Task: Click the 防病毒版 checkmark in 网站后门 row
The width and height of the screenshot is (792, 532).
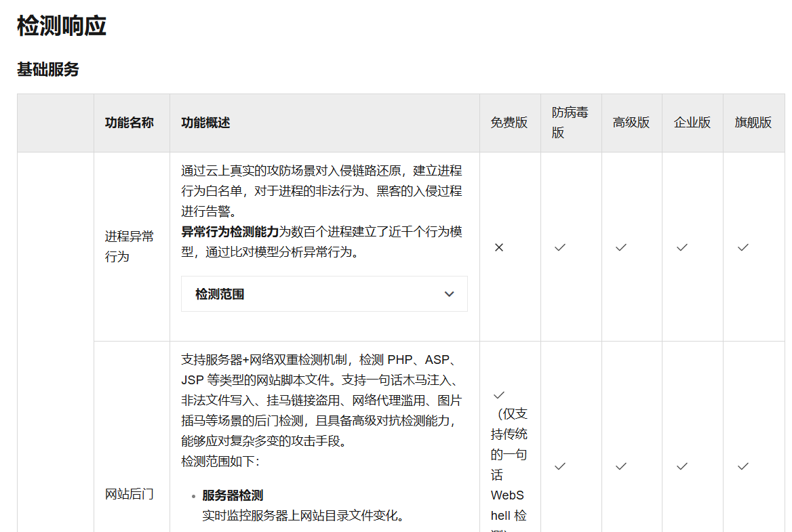Action: [560, 466]
